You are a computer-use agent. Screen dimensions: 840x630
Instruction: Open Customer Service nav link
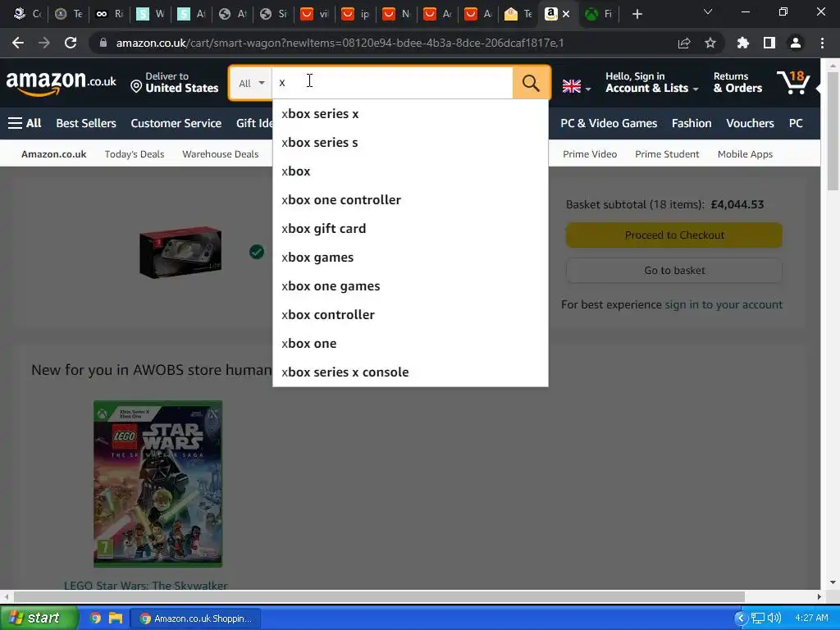tap(176, 123)
